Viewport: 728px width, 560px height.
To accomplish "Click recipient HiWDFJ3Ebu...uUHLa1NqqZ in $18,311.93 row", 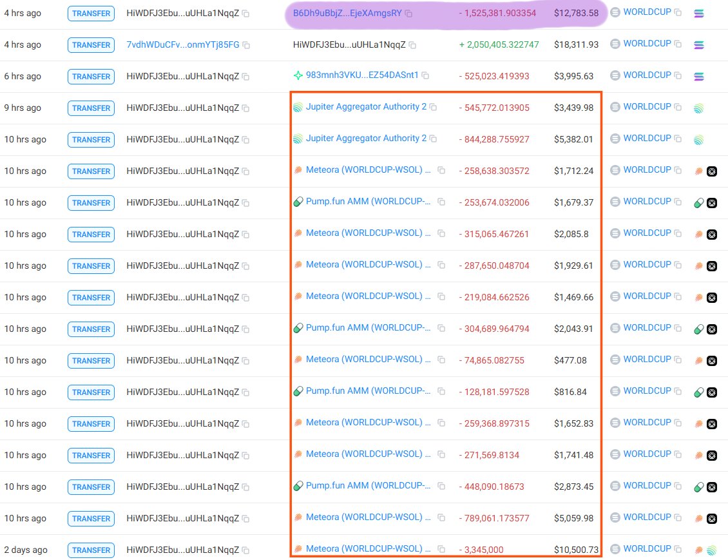I will coord(349,44).
